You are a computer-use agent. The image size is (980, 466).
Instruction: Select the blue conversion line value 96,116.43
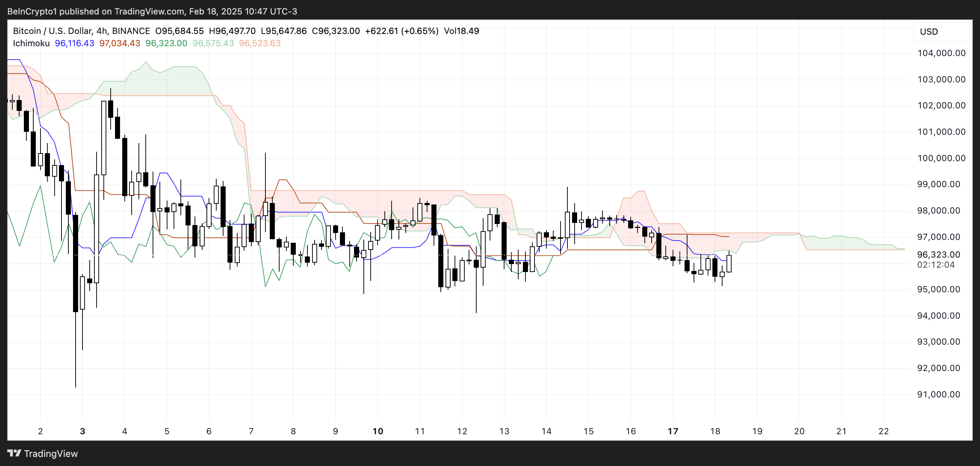pos(74,43)
